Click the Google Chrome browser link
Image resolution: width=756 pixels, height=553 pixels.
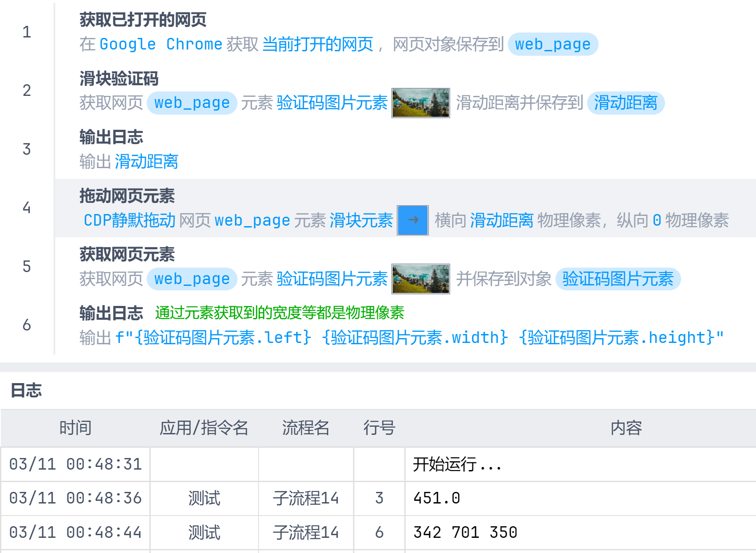click(x=160, y=44)
